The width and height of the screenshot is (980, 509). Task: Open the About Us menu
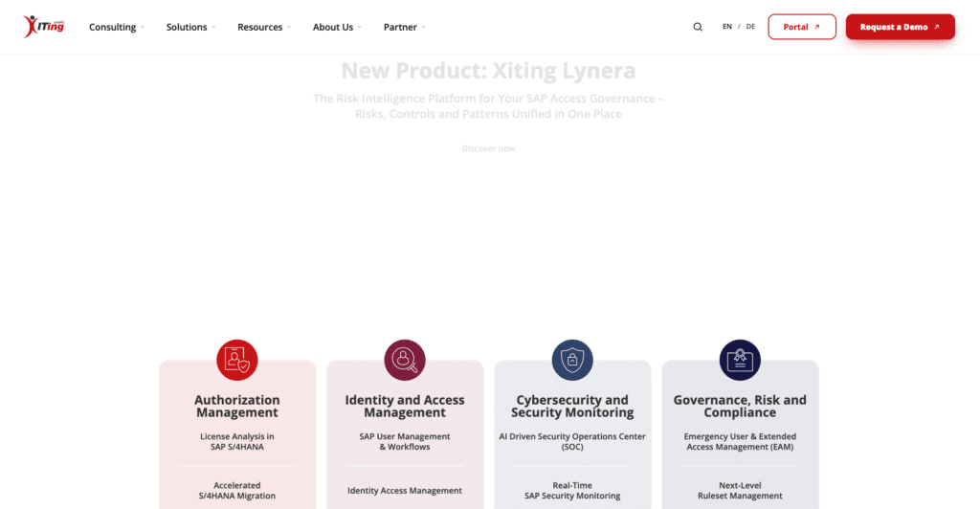[x=333, y=27]
